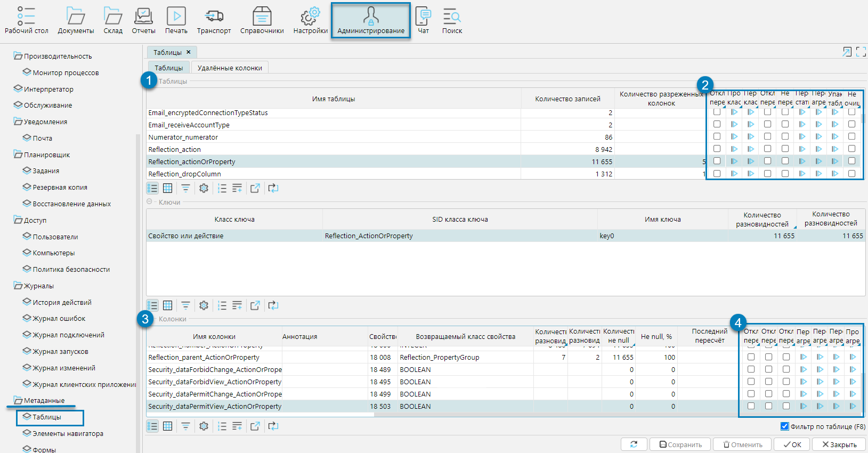868x453 pixels.
Task: Collapse the Журналы folder in navigator
Action: pyautogui.click(x=18, y=286)
